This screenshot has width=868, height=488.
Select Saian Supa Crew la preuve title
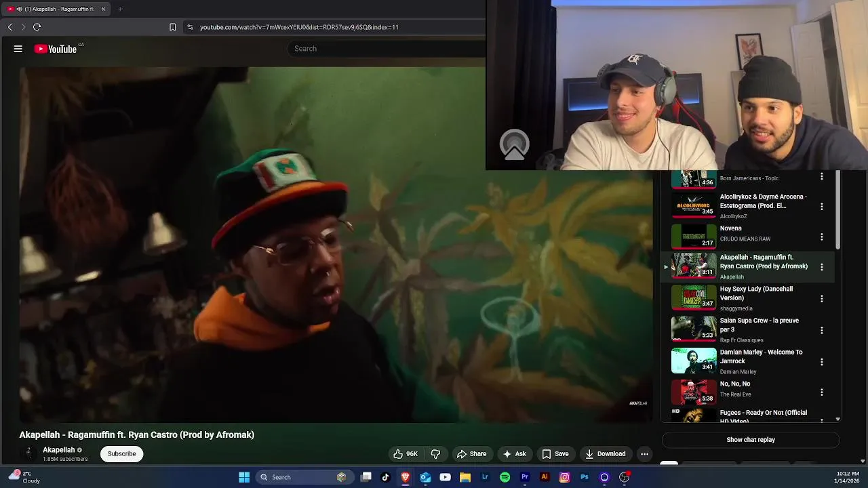759,325
